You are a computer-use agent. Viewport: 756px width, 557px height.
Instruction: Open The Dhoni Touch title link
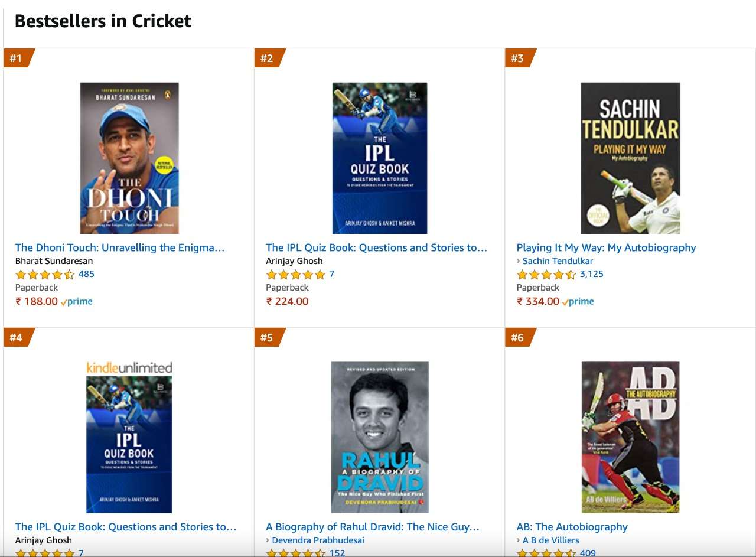(120, 247)
